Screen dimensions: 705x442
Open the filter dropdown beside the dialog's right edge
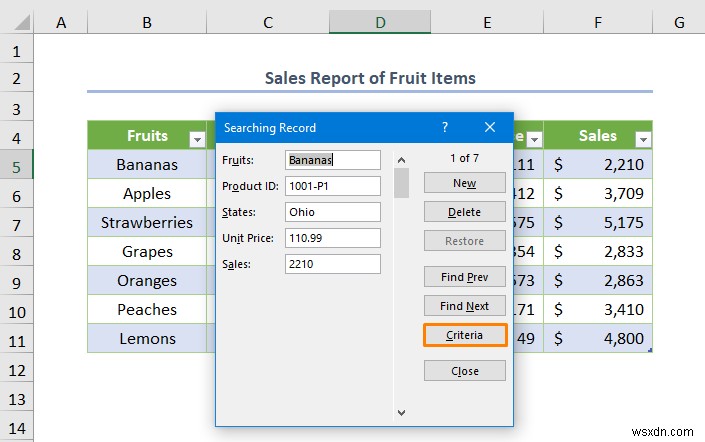(534, 140)
